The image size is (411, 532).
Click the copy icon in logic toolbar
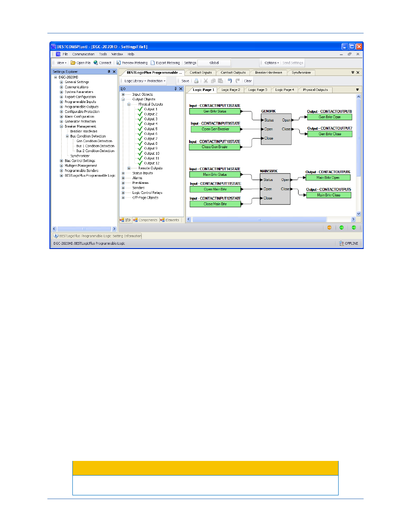coord(213,81)
